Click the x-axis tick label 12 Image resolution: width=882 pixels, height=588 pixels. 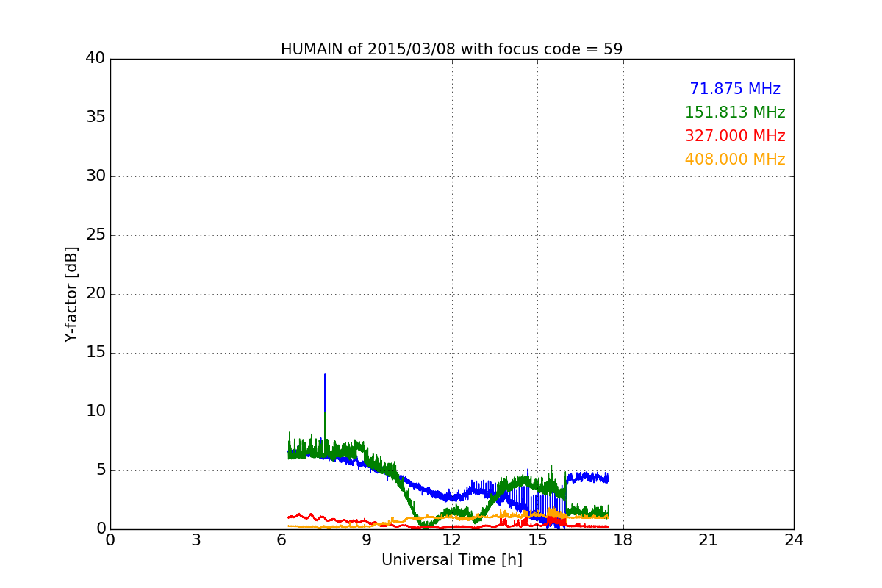tap(452, 539)
